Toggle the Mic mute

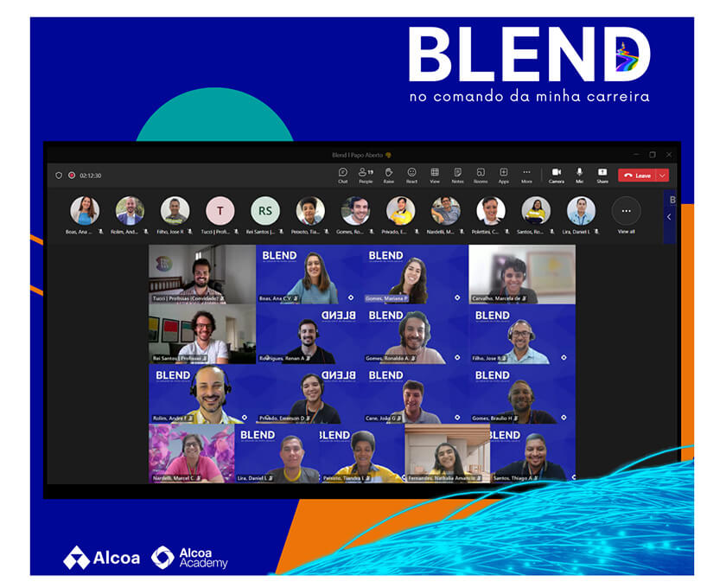pyautogui.click(x=579, y=176)
